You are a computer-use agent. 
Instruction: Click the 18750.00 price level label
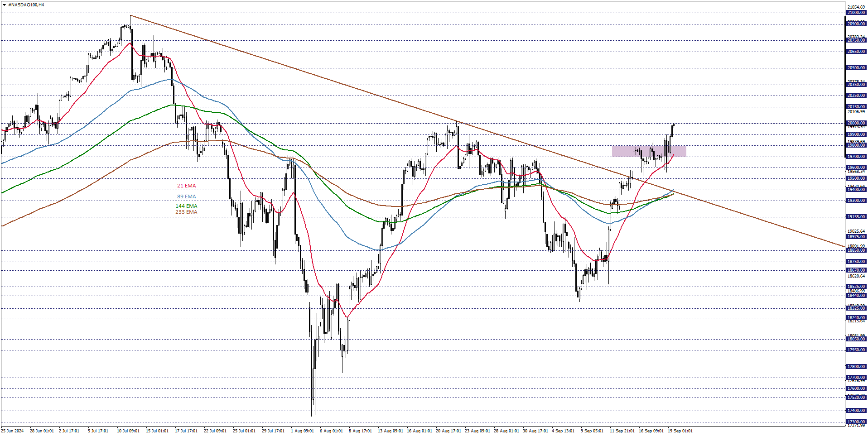[856, 262]
